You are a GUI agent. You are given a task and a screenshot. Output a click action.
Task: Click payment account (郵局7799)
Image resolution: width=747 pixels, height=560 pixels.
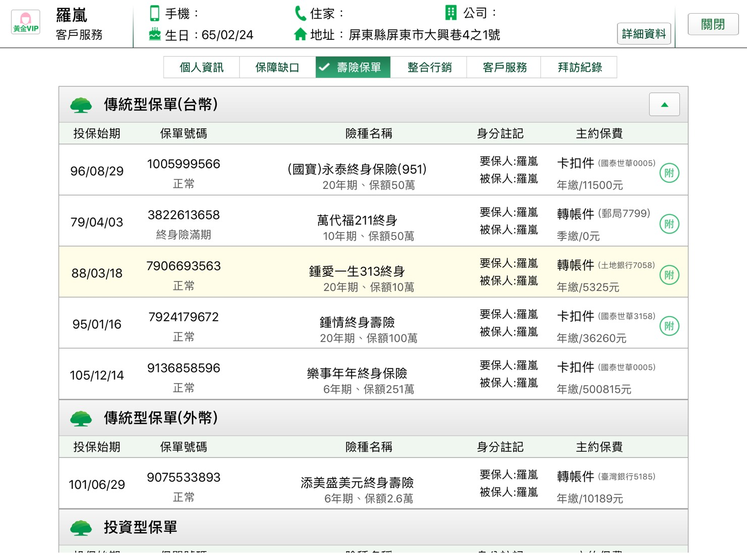624,214
